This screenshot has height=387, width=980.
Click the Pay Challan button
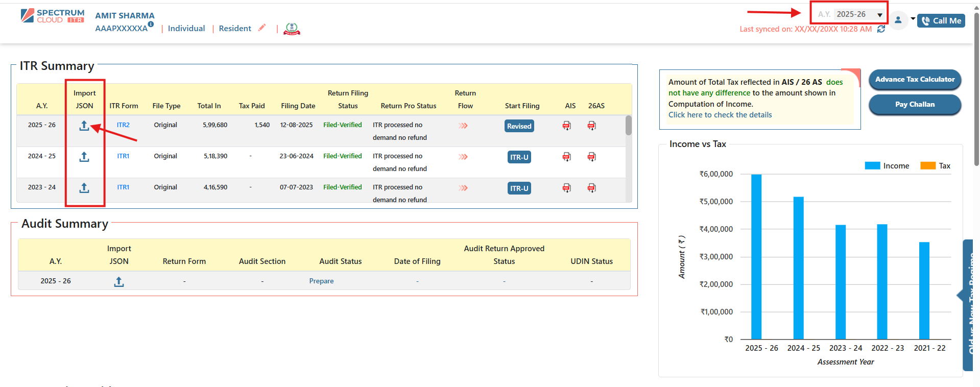click(915, 105)
